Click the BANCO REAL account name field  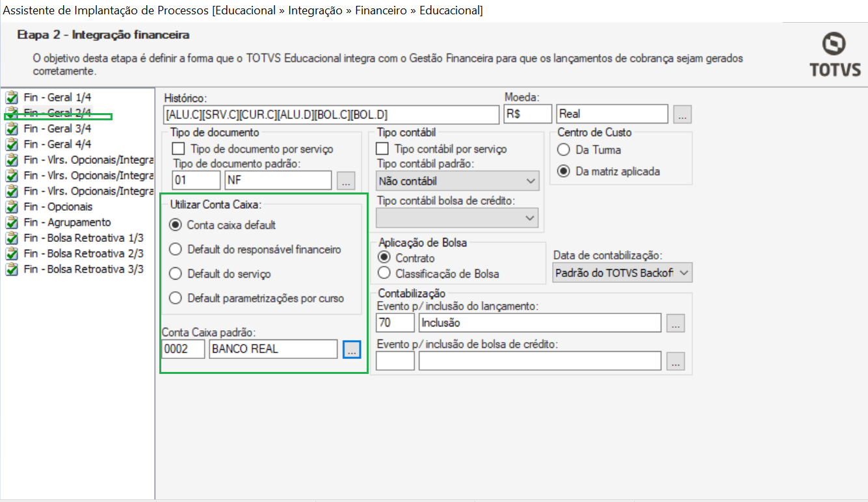click(274, 349)
